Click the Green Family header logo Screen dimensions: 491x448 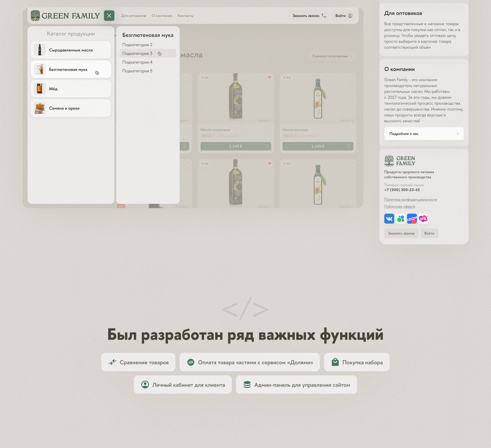65,16
